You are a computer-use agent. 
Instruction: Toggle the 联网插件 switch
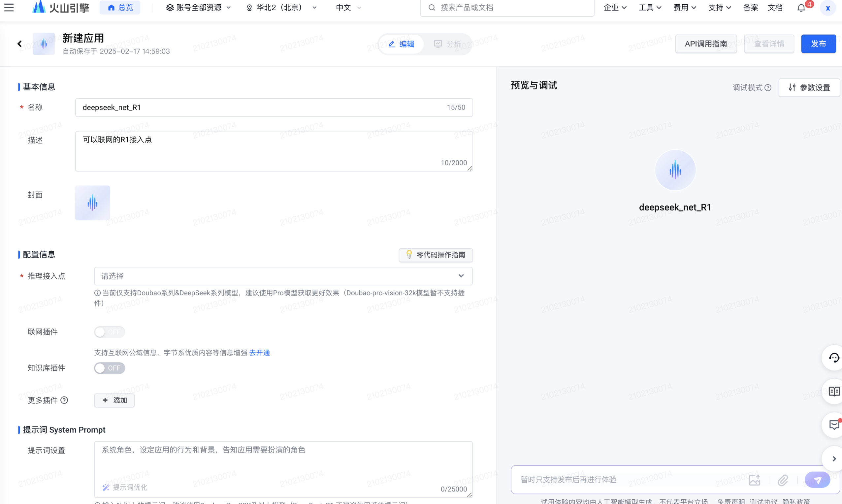click(109, 332)
